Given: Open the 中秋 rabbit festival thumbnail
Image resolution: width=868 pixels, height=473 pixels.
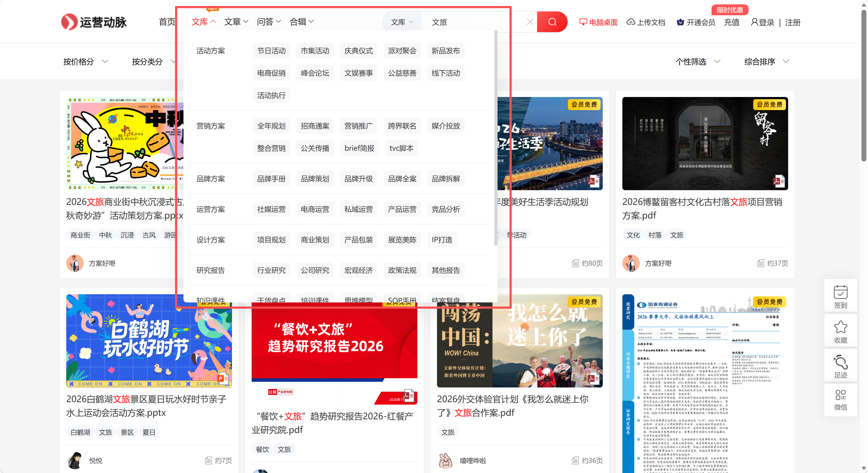Looking at the screenshot, I should (125, 143).
